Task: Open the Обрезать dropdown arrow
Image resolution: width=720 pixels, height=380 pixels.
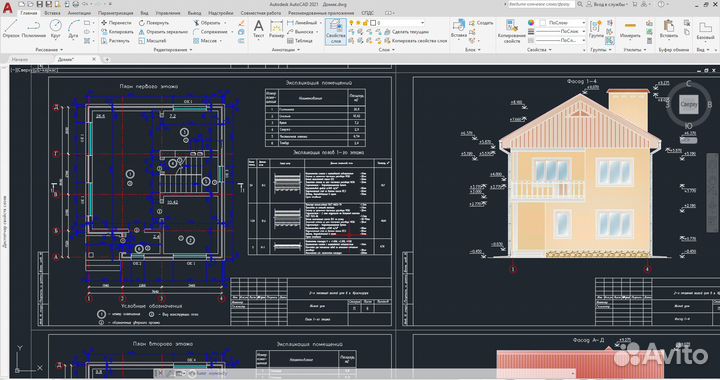Action: [225, 22]
